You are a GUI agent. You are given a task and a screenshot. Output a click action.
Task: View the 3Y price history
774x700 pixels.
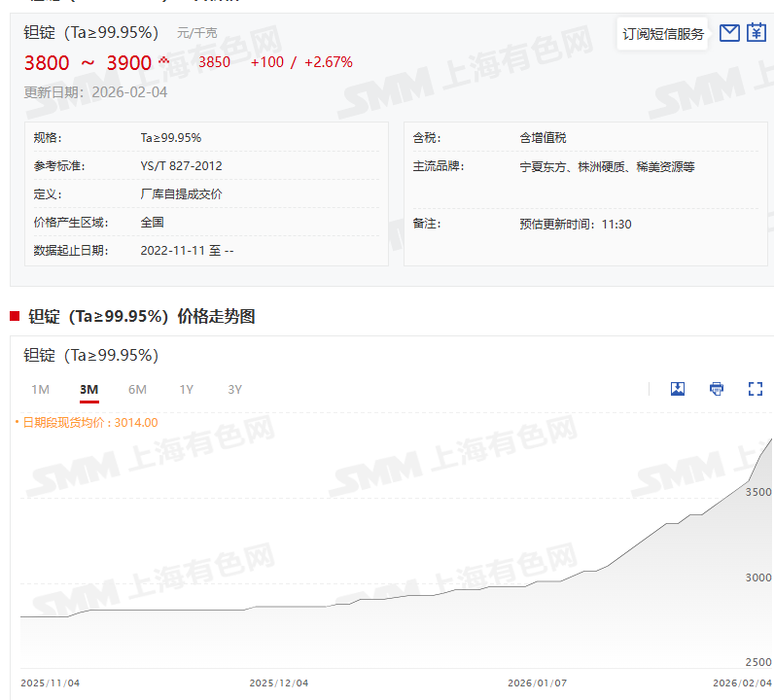click(x=234, y=390)
